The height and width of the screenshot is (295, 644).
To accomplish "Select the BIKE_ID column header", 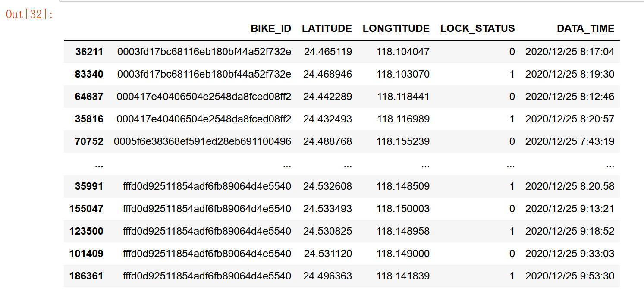I will click(x=271, y=28).
